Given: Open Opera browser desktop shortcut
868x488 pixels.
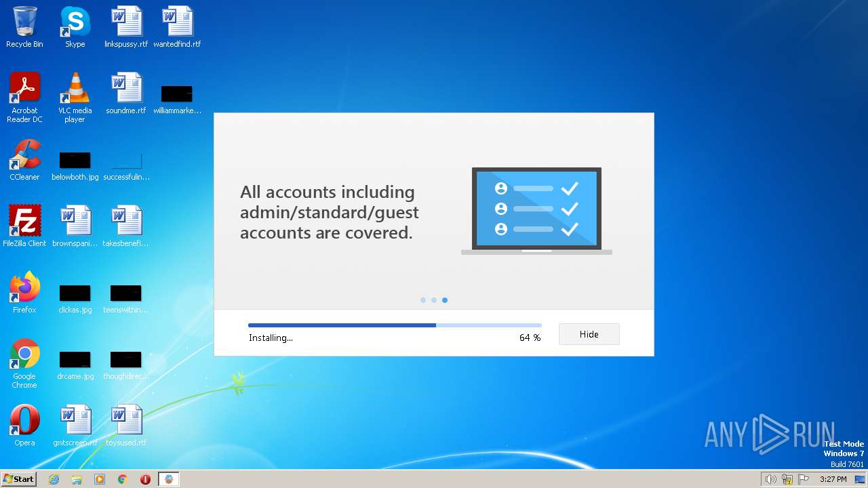Looking at the screenshot, I should pos(24,426).
